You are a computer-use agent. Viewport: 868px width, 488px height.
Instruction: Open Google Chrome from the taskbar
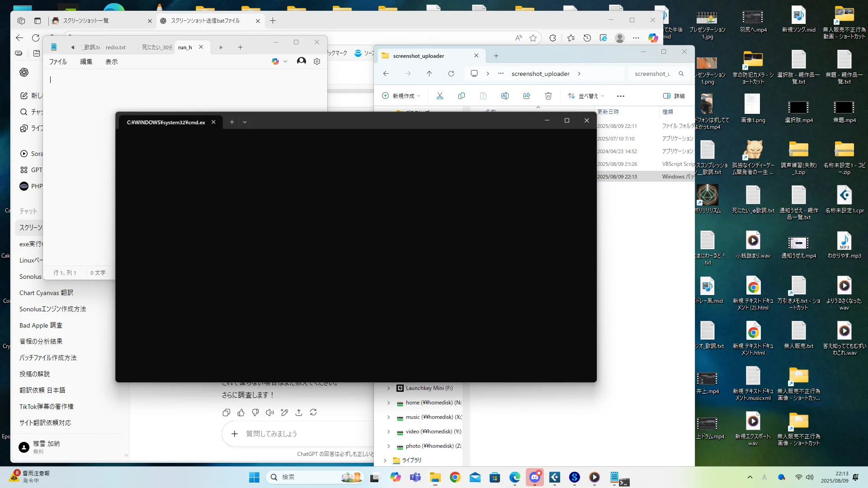tap(455, 477)
